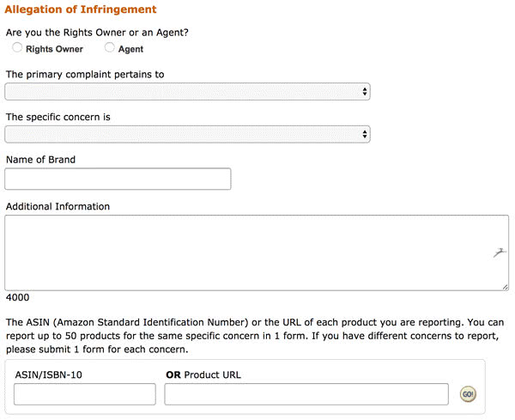Focus the Name of Brand field
The width and height of the screenshot is (515, 420).
click(x=118, y=179)
